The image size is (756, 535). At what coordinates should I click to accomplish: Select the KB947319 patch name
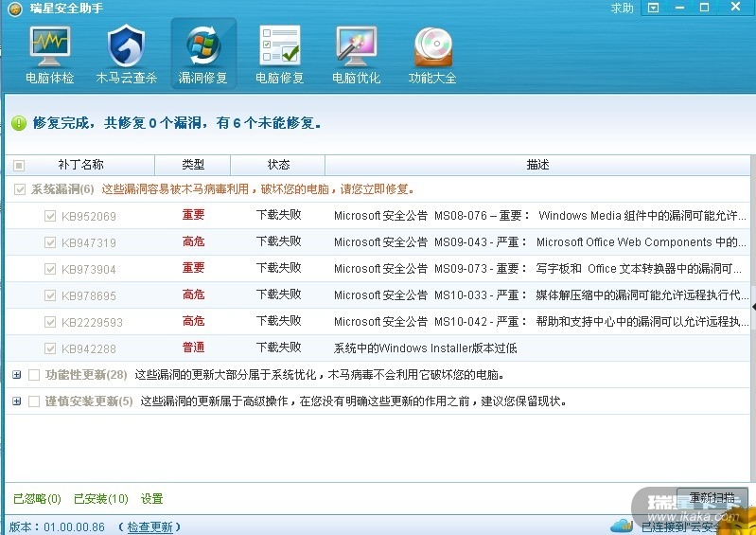point(89,242)
